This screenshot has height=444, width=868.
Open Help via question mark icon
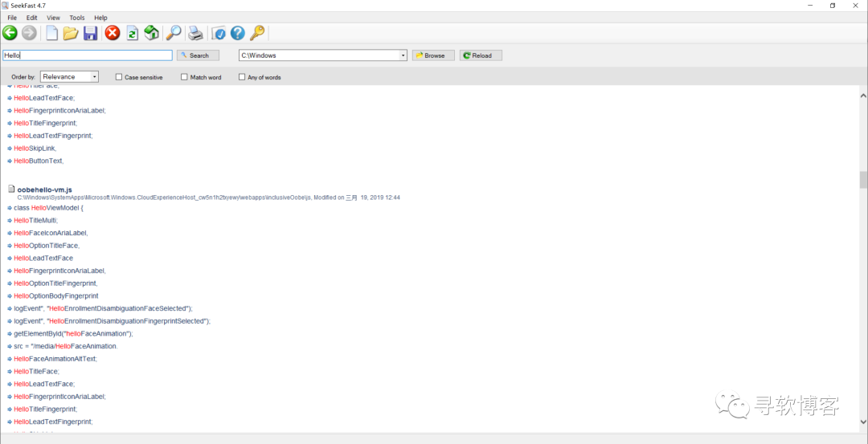(x=237, y=33)
